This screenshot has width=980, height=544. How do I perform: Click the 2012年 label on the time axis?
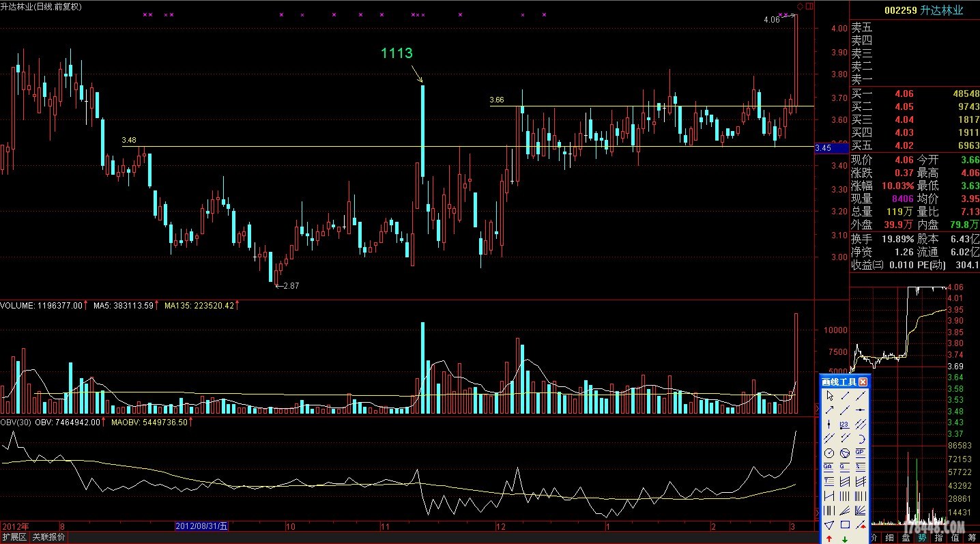click(16, 526)
